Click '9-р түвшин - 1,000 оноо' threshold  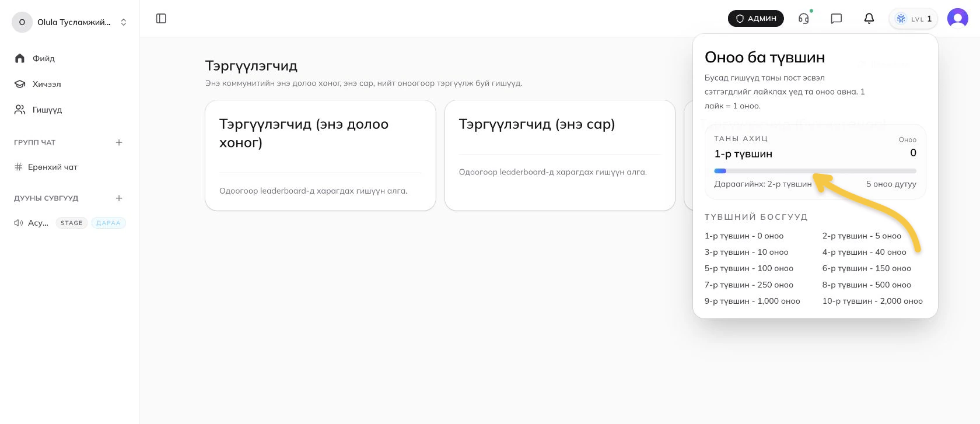pyautogui.click(x=752, y=301)
